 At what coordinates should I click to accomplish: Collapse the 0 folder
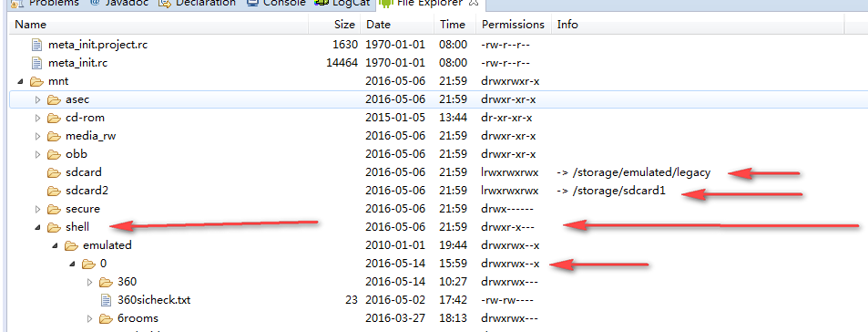pyautogui.click(x=73, y=264)
